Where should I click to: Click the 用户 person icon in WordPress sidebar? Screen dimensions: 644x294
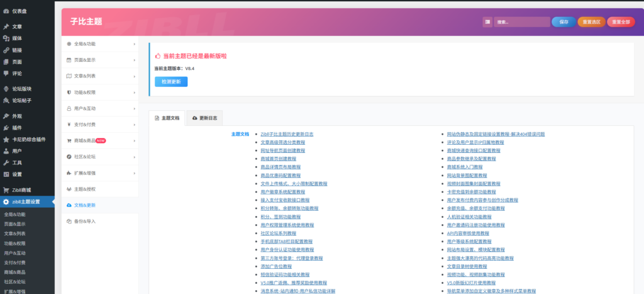tap(6, 151)
